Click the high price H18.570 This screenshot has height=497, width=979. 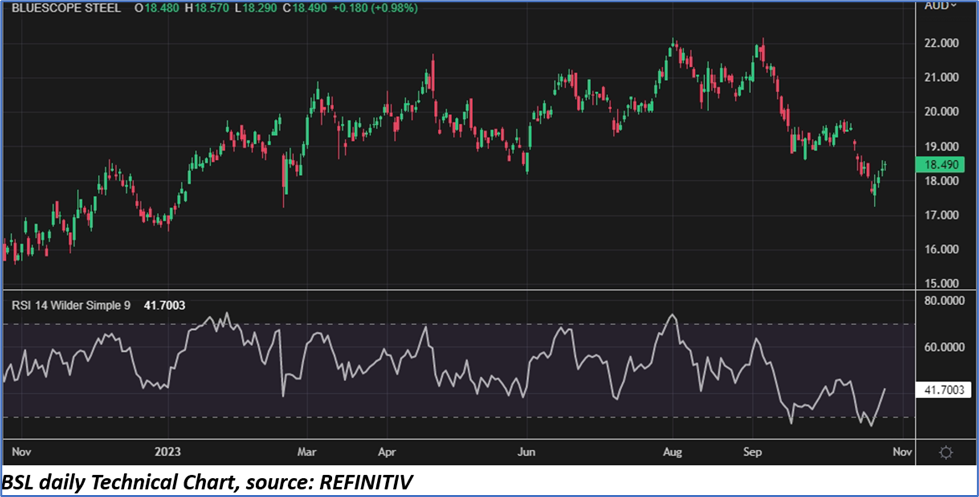208,8
